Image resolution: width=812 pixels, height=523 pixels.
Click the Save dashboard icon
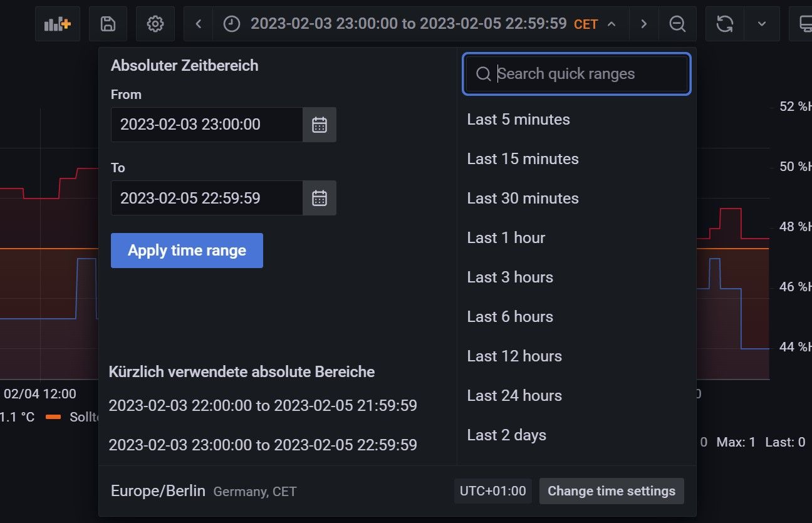pyautogui.click(x=108, y=24)
